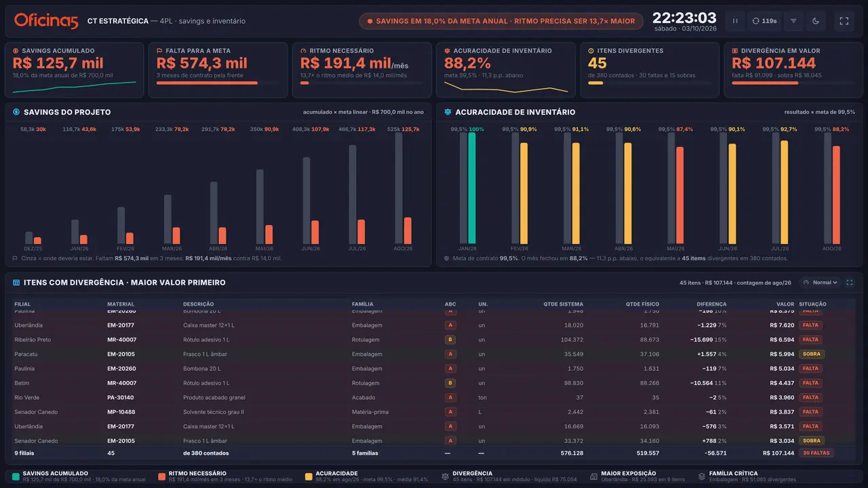Open the Normal speed dropdown
Screen dimensions: 868x488
coord(820,283)
